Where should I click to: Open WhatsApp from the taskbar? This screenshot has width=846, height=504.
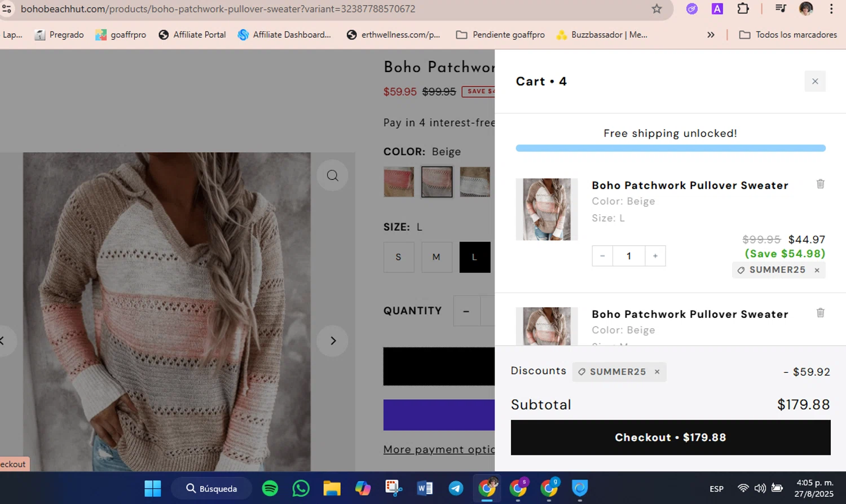coord(301,488)
